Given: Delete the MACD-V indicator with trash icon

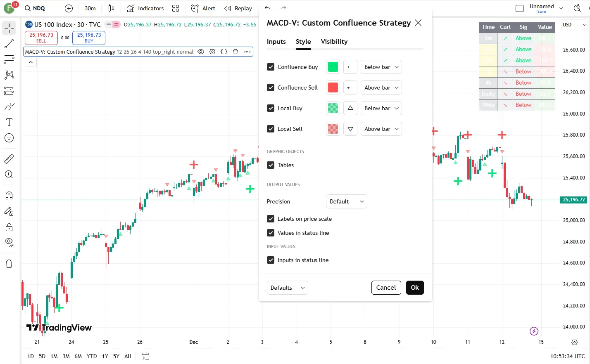Looking at the screenshot, I should (x=236, y=52).
